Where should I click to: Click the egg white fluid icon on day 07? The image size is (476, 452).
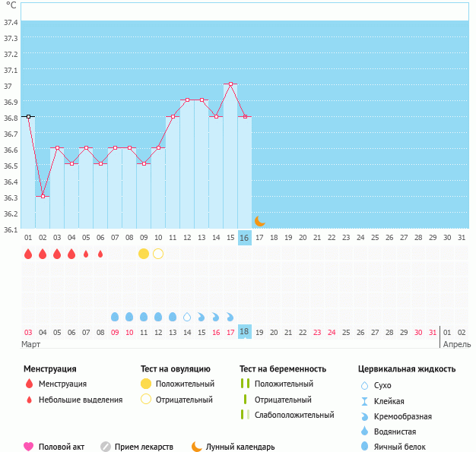115,316
